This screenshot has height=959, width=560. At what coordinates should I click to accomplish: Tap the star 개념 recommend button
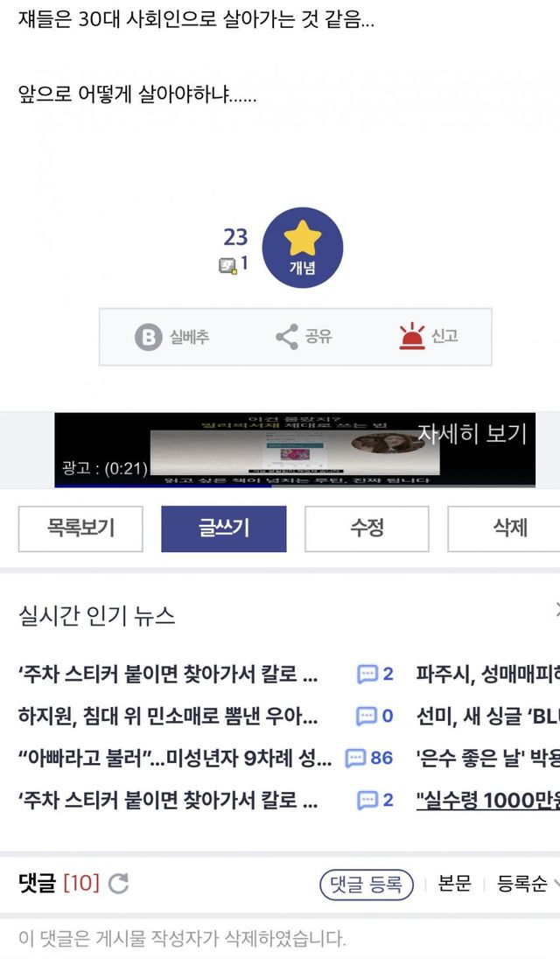coord(303,248)
